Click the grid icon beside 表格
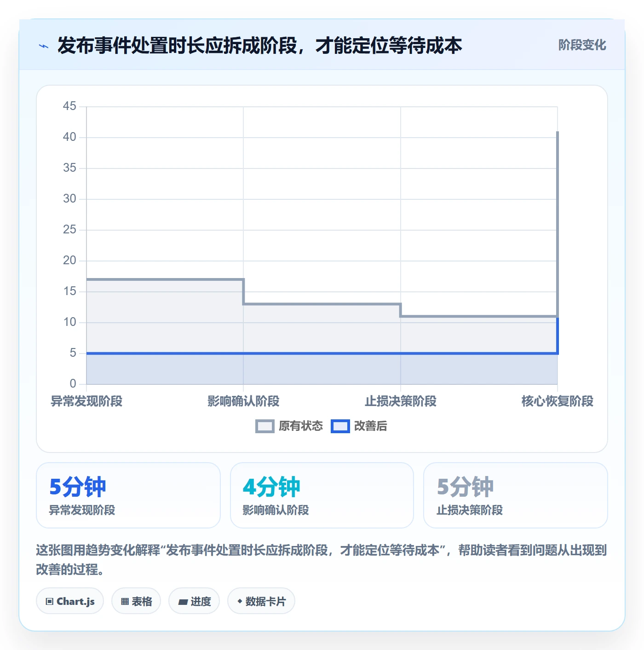644x650 pixels. (125, 601)
